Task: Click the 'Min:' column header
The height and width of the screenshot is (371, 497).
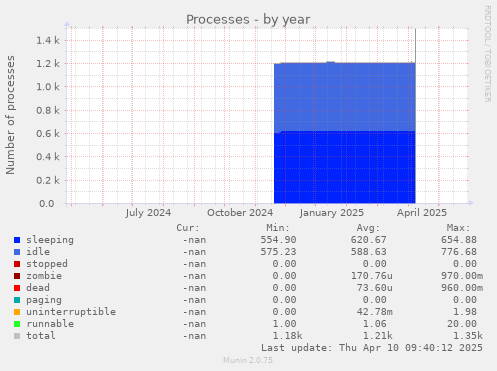Action: click(278, 228)
